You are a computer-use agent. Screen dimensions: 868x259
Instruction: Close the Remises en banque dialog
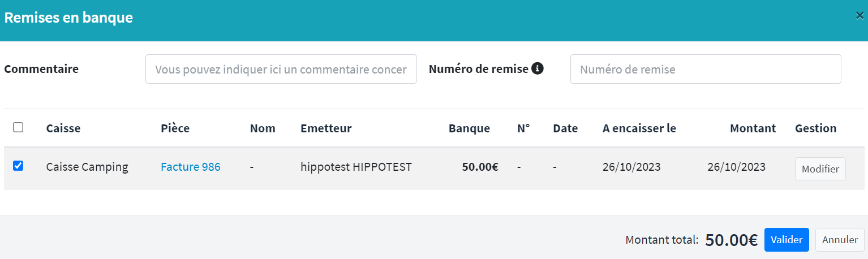(x=860, y=16)
